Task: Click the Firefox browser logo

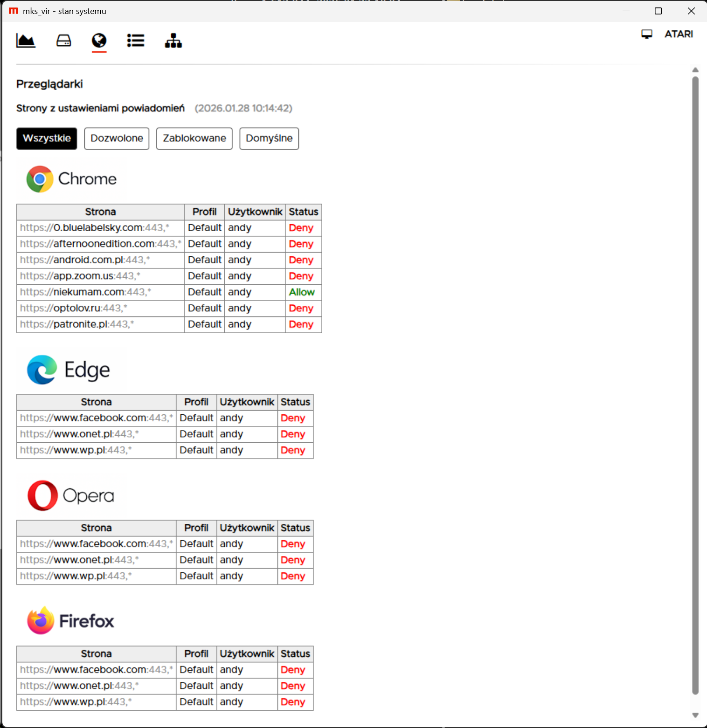Action: (x=41, y=621)
